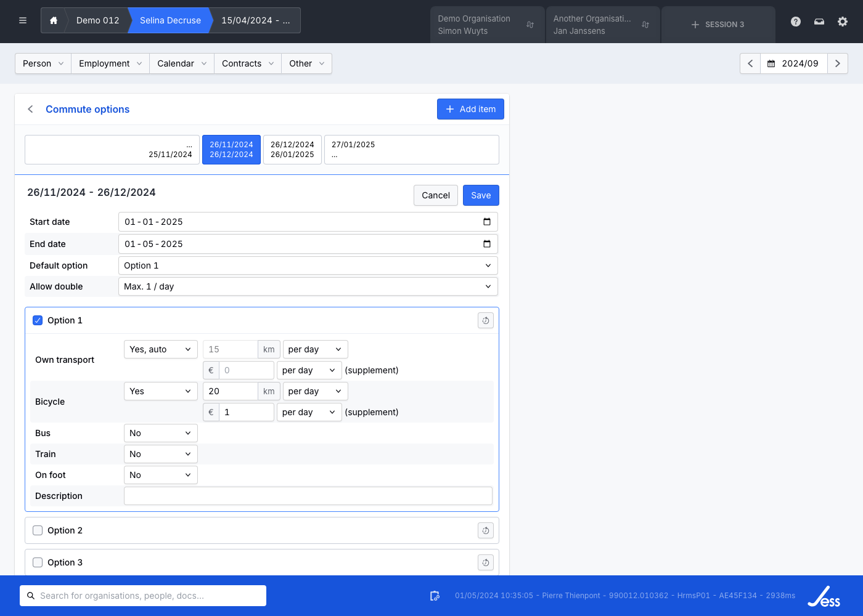Enable the Option 2 checkbox
The image size is (863, 616).
pyautogui.click(x=38, y=530)
